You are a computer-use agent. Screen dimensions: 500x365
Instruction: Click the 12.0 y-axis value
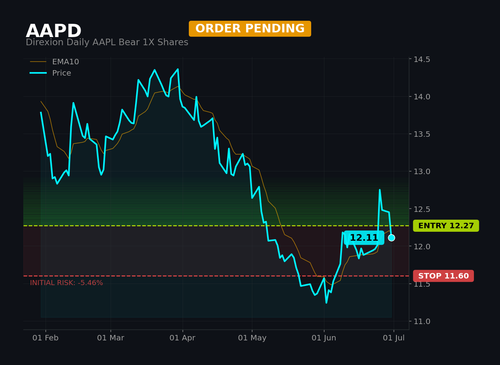[x=422, y=247]
